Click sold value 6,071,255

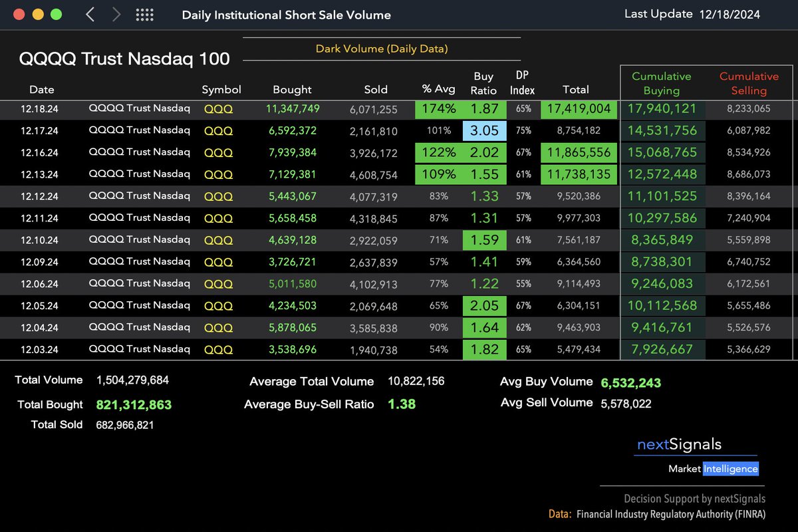pos(373,109)
